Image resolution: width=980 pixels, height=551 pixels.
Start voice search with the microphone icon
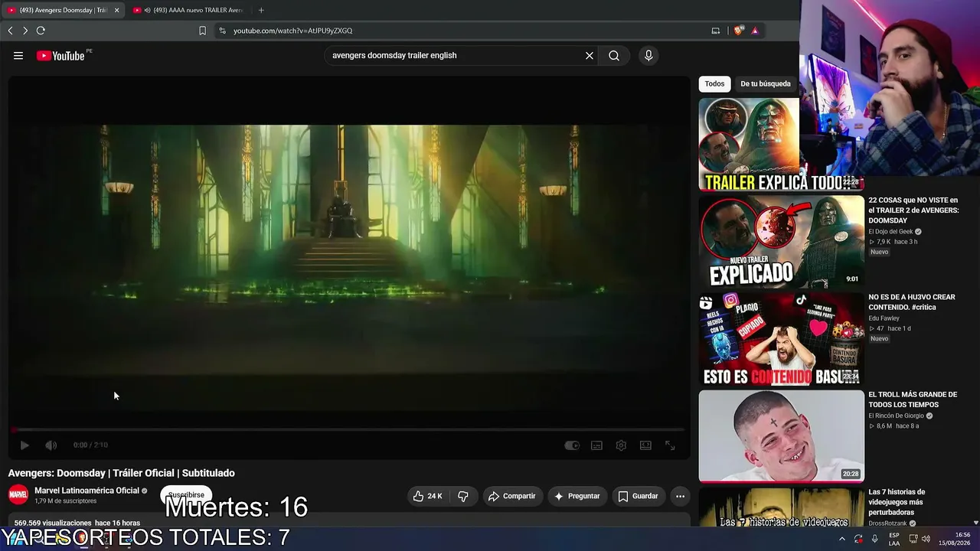(648, 55)
